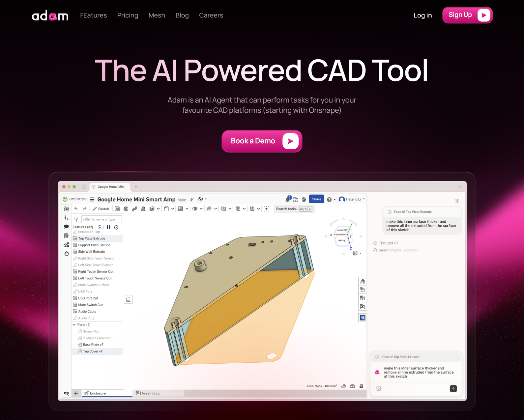Start a new Sketch
The width and height of the screenshot is (524, 420).
coord(101,209)
